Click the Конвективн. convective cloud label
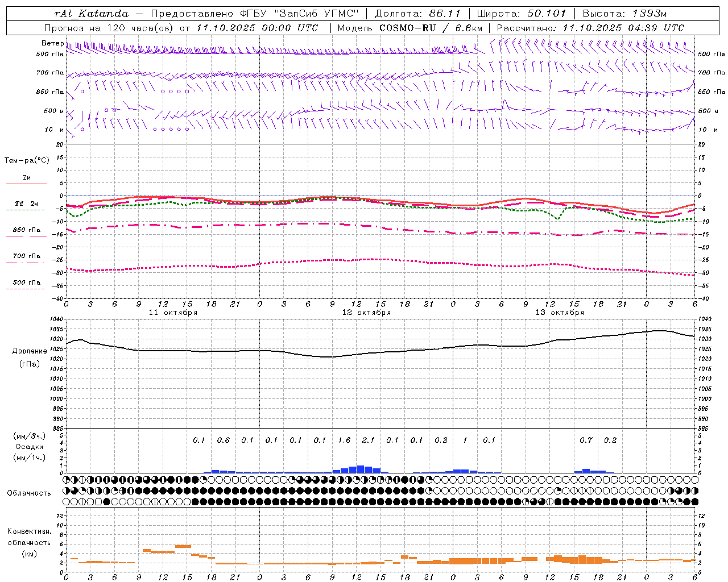728x582 pixels. click(x=29, y=531)
